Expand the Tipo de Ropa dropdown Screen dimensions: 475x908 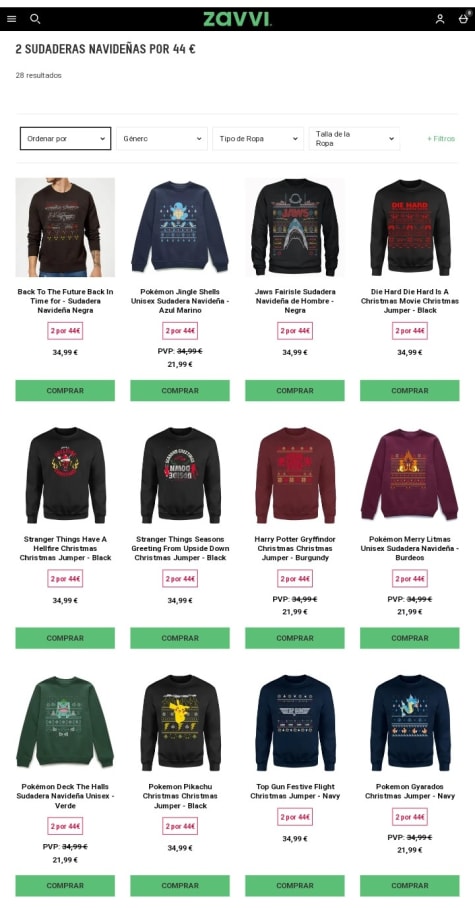(x=258, y=138)
